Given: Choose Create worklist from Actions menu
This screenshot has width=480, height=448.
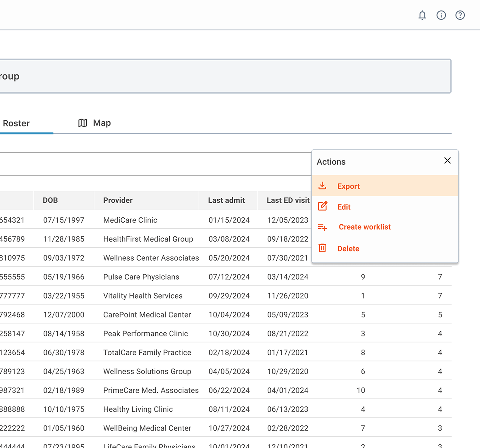Looking at the screenshot, I should click(x=364, y=227).
